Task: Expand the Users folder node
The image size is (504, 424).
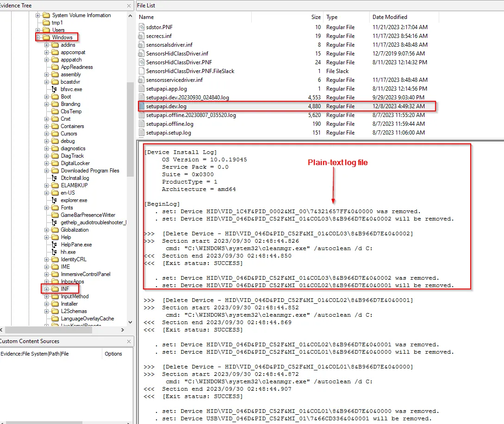Action: click(x=38, y=30)
